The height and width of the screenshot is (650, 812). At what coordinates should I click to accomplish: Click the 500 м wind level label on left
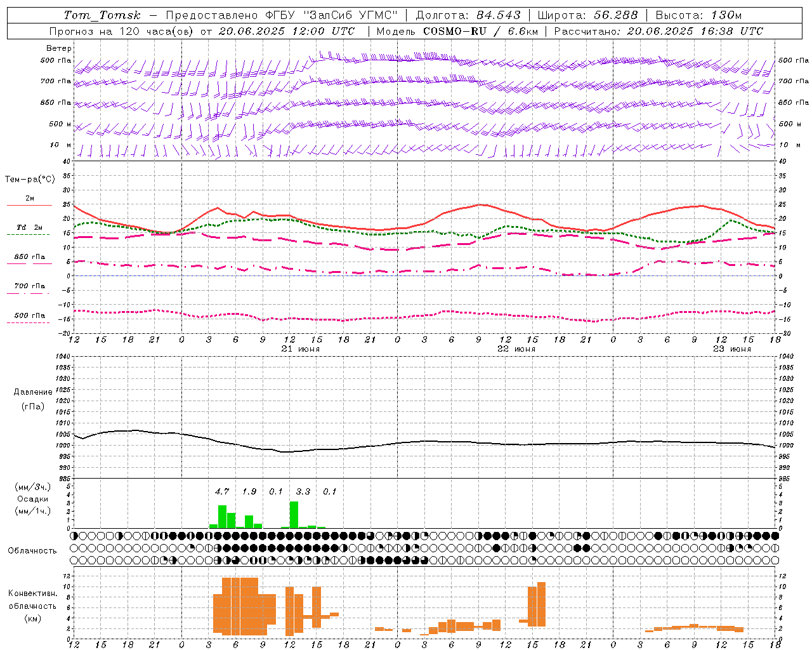click(60, 124)
